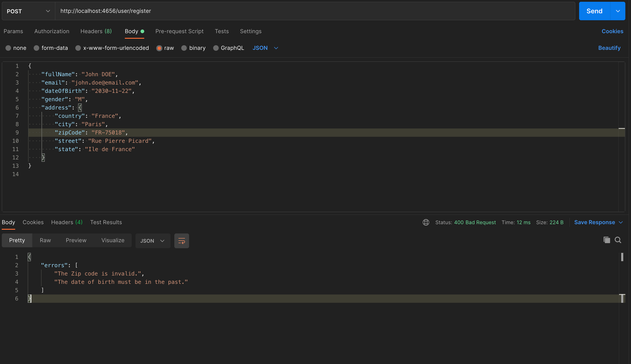Image resolution: width=631 pixels, height=364 pixels.
Task: Switch to the Pre-request Script tab
Action: coord(179,31)
